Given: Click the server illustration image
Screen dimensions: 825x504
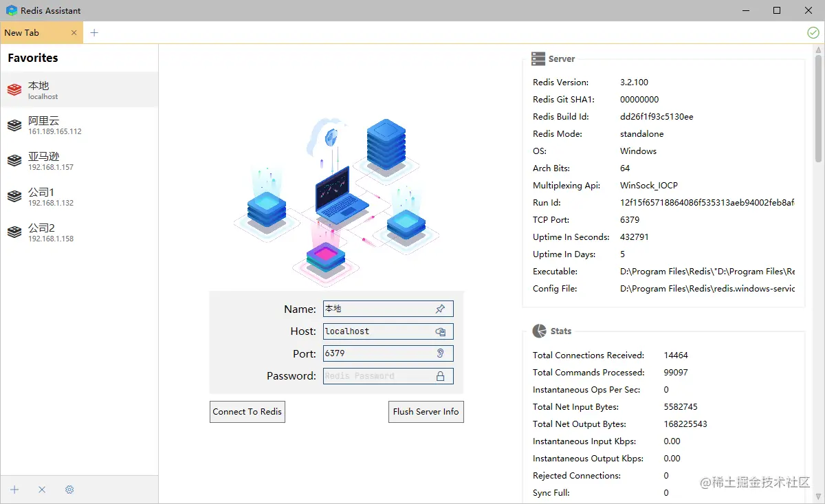Looking at the screenshot, I should pyautogui.click(x=336, y=201).
